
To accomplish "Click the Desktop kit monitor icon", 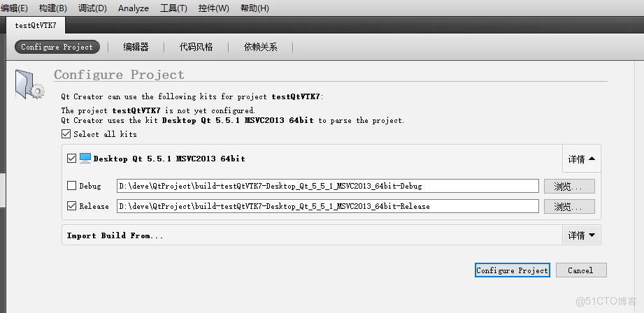I will click(85, 159).
